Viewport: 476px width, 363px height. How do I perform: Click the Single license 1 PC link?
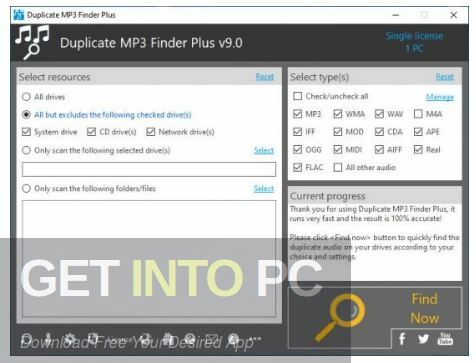[414, 42]
